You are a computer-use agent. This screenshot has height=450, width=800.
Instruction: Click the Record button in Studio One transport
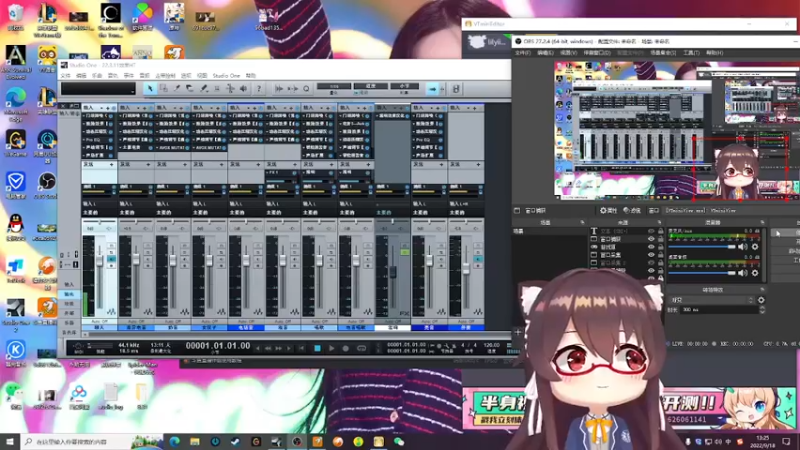click(x=346, y=348)
